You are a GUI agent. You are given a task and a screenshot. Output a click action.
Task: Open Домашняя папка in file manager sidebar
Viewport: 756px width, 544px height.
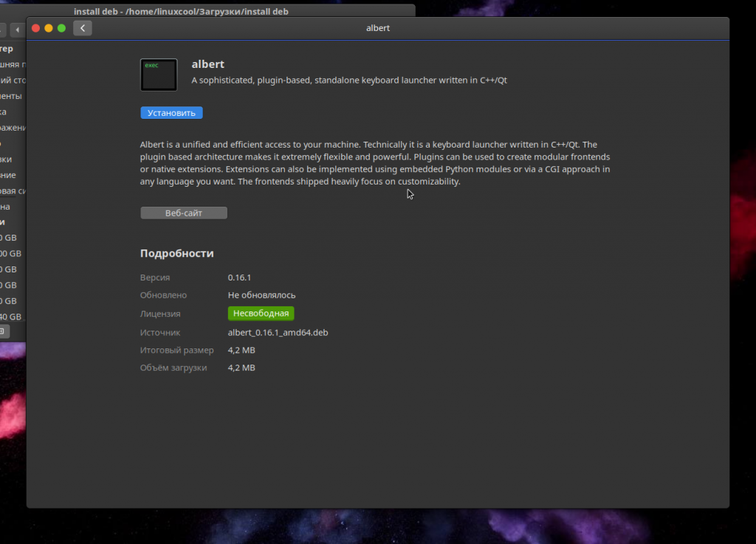tap(13, 64)
